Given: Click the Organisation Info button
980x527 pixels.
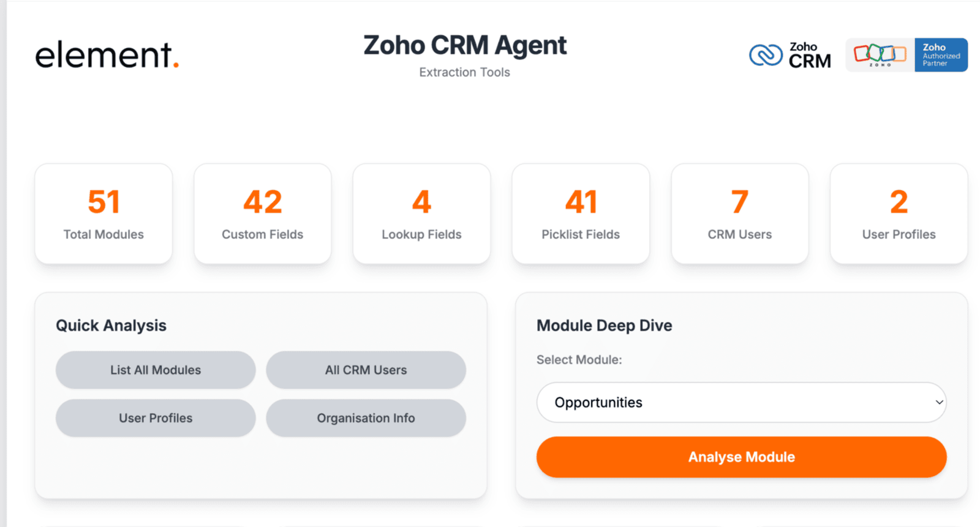Looking at the screenshot, I should [366, 418].
